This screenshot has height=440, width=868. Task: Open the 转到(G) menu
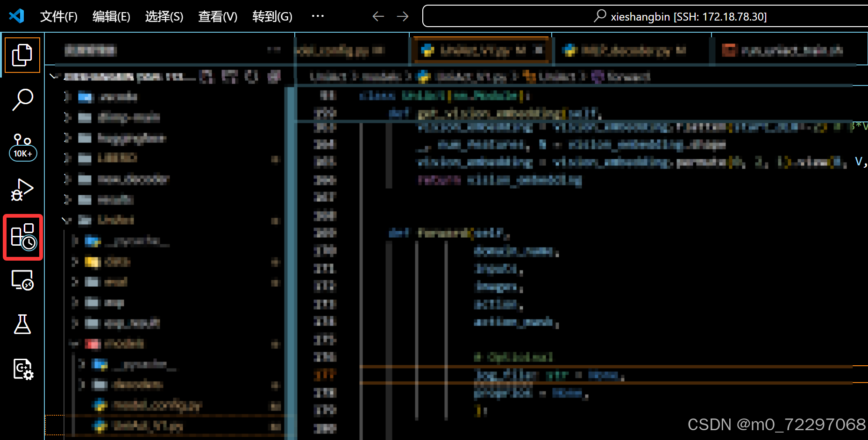coord(272,17)
